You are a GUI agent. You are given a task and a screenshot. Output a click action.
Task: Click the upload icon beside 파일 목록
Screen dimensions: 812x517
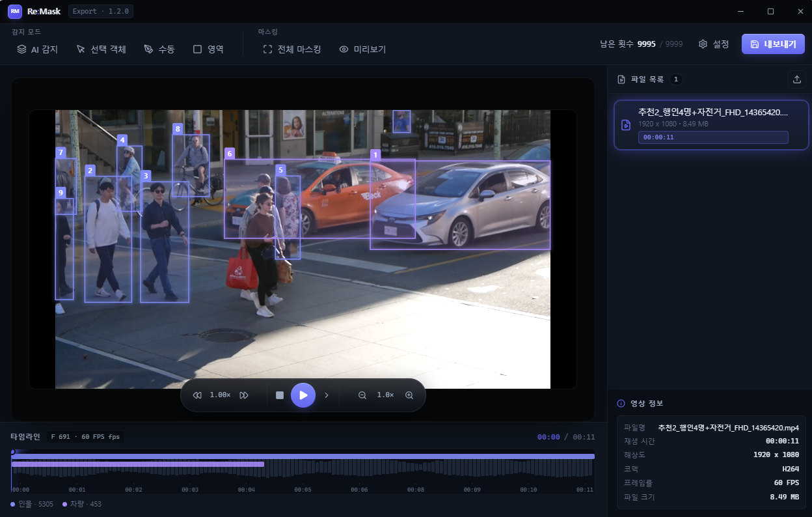796,79
